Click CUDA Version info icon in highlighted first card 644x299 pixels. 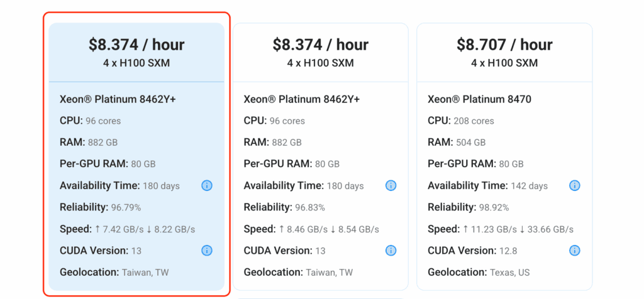click(207, 251)
